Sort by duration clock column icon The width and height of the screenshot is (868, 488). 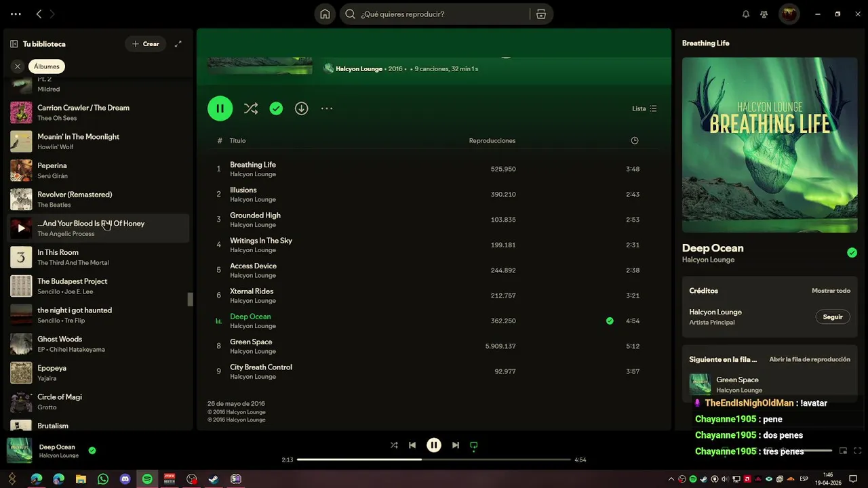coord(635,140)
